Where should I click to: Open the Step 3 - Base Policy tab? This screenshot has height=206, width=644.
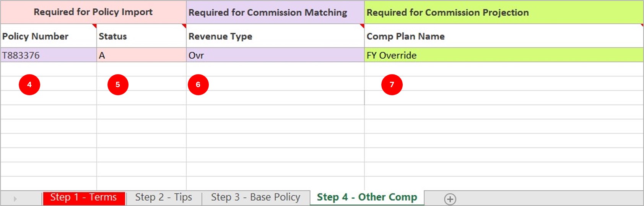[x=255, y=198]
